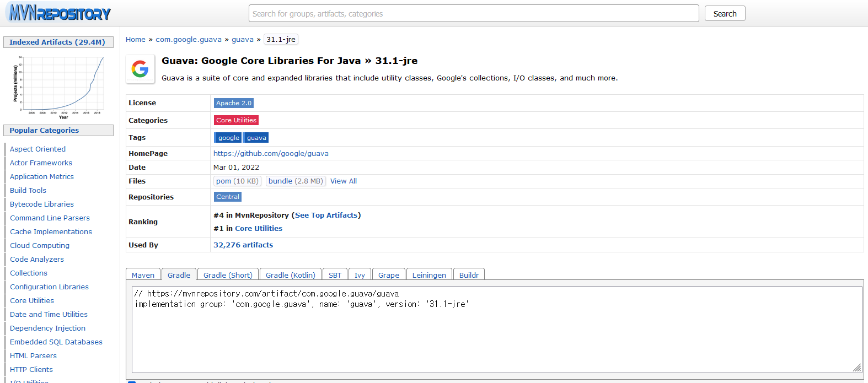Download the bundle (2.8 MB) file
Screen dimensions: 868x383
pyautogui.click(x=296, y=181)
